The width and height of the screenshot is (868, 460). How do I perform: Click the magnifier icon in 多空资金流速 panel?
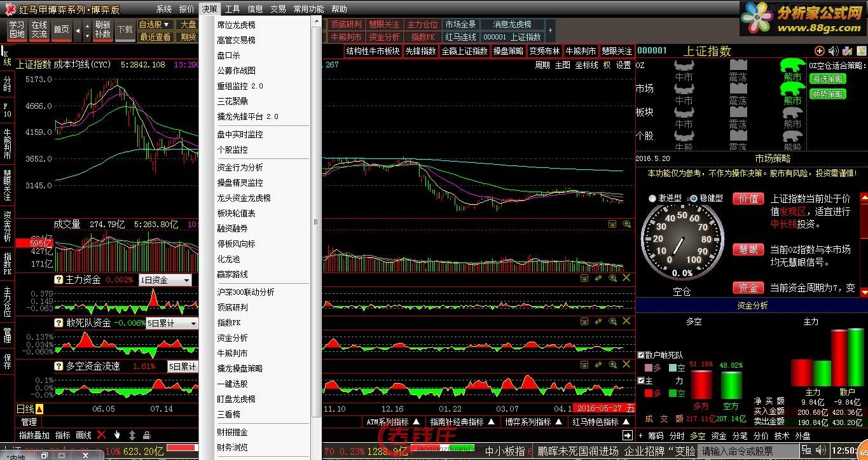pos(613,365)
